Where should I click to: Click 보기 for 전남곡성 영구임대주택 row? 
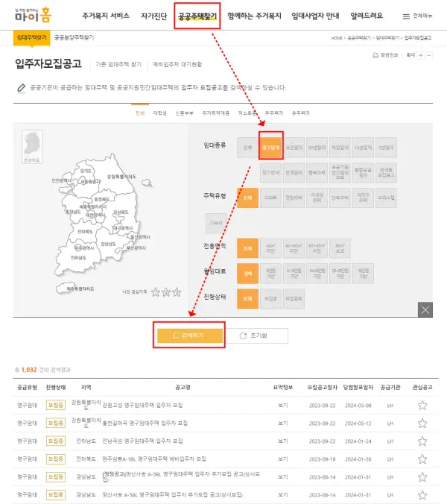pyautogui.click(x=282, y=441)
